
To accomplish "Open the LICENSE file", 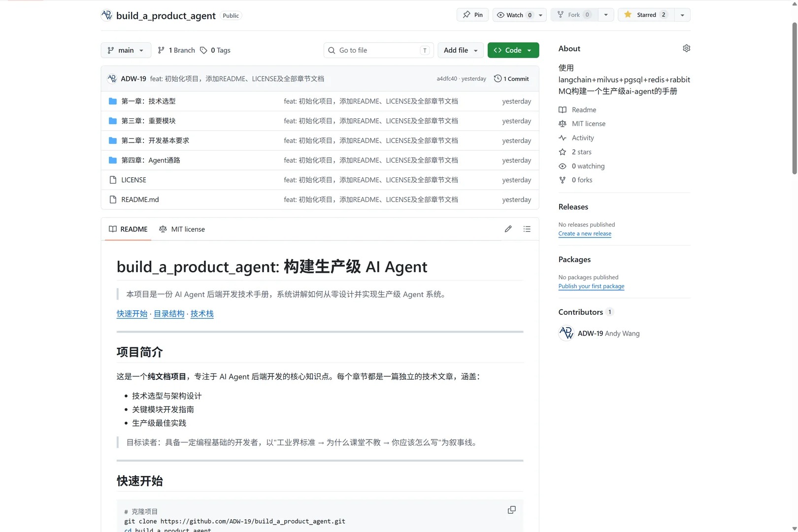I will click(x=133, y=180).
